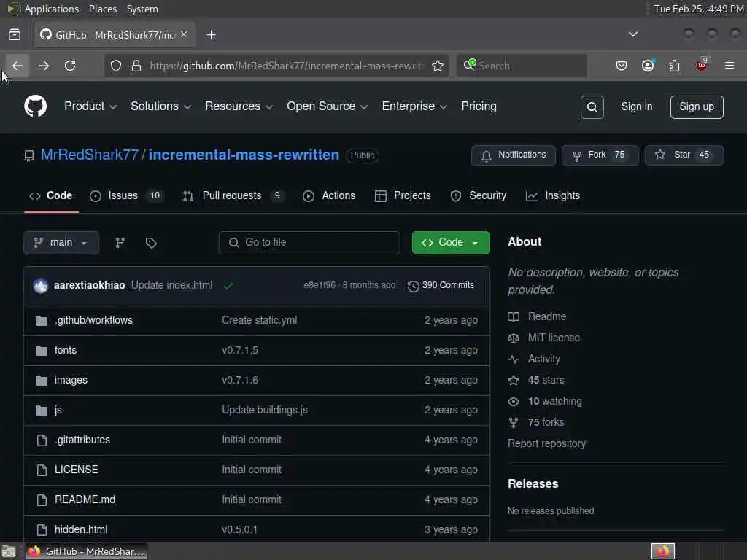
Task: Expand the Enterprise menu
Action: [x=414, y=106]
